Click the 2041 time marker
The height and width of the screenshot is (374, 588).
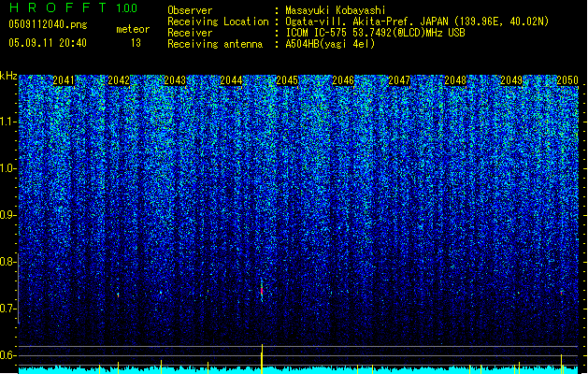(x=64, y=80)
